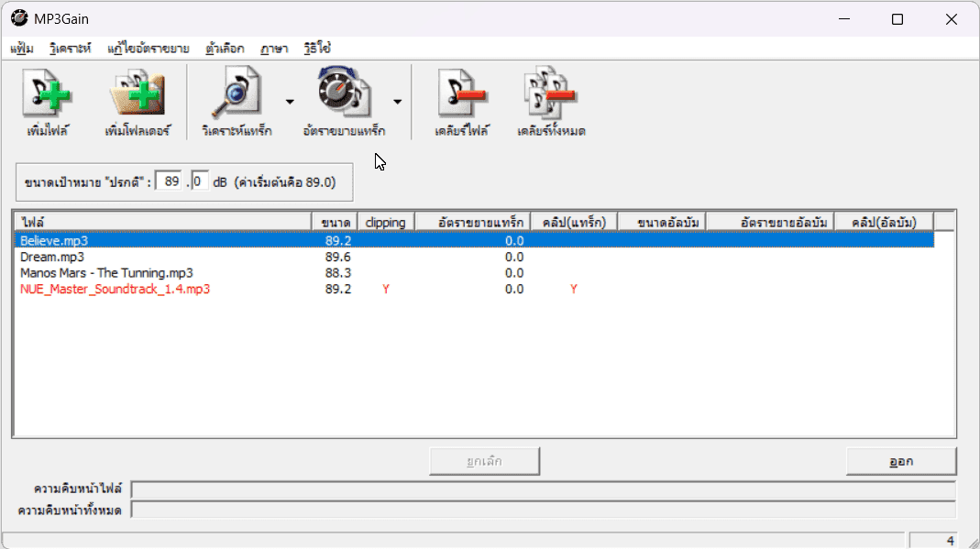Click the total progress bar (ความคืบหน้าทั้งหมด)
This screenshot has height=549, width=980.
543,511
